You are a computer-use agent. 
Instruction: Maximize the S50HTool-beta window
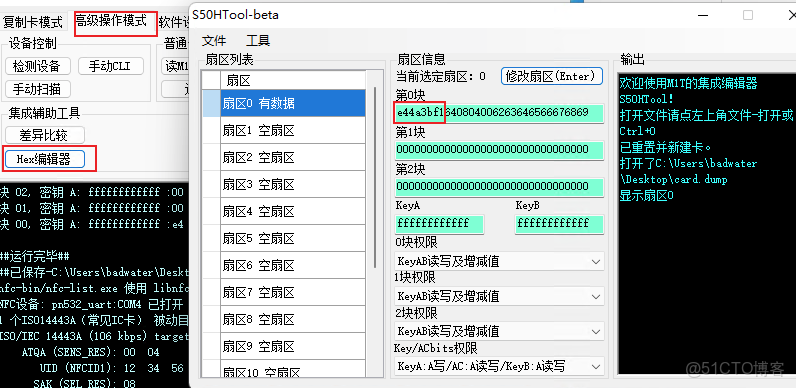coord(748,15)
